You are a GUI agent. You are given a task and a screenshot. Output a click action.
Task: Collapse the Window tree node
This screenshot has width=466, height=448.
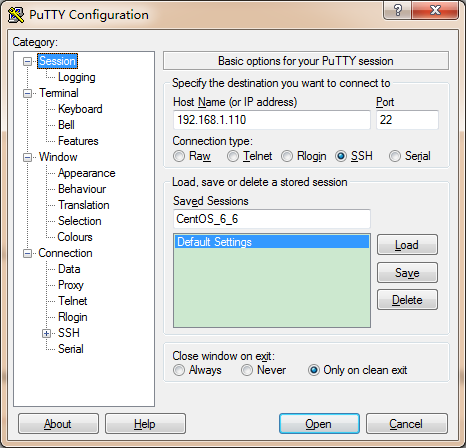pyautogui.click(x=27, y=157)
